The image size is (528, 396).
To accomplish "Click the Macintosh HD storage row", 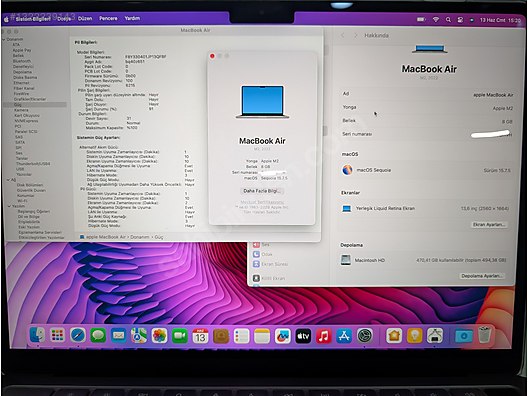I will pos(424,260).
